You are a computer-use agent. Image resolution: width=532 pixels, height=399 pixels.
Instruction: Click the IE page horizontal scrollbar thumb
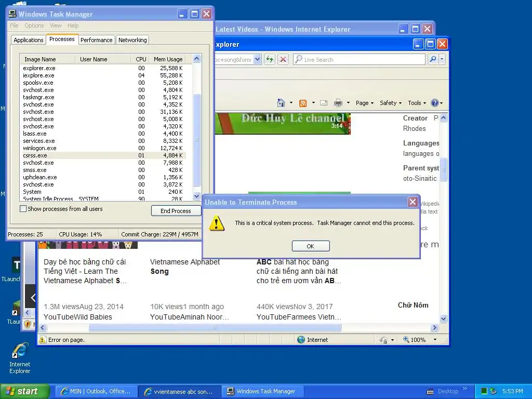point(215,327)
